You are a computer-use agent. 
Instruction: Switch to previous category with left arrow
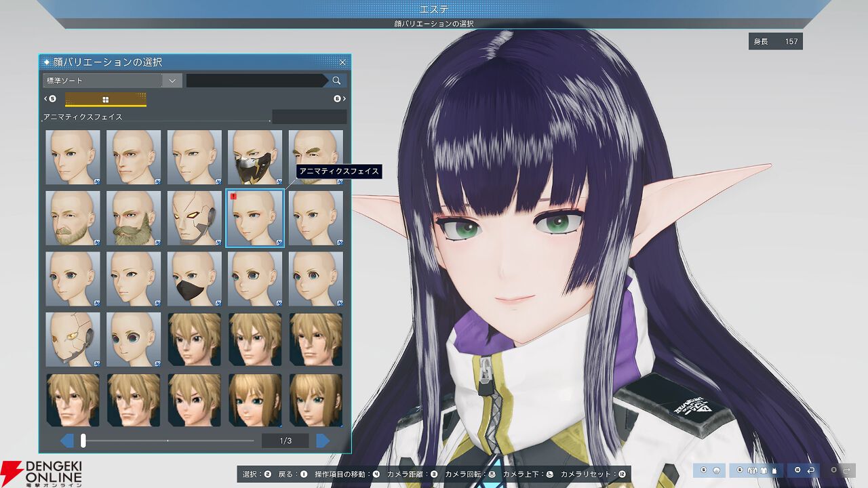coord(50,99)
